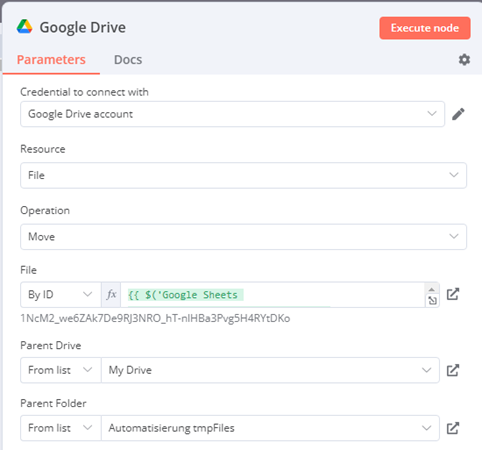Open the Automatisierung tmpFiles folder dropdown
Screen dimensions: 482x450
point(270,428)
